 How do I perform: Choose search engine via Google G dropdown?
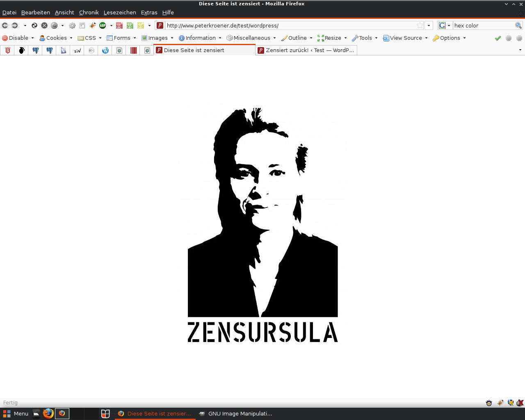pyautogui.click(x=445, y=25)
